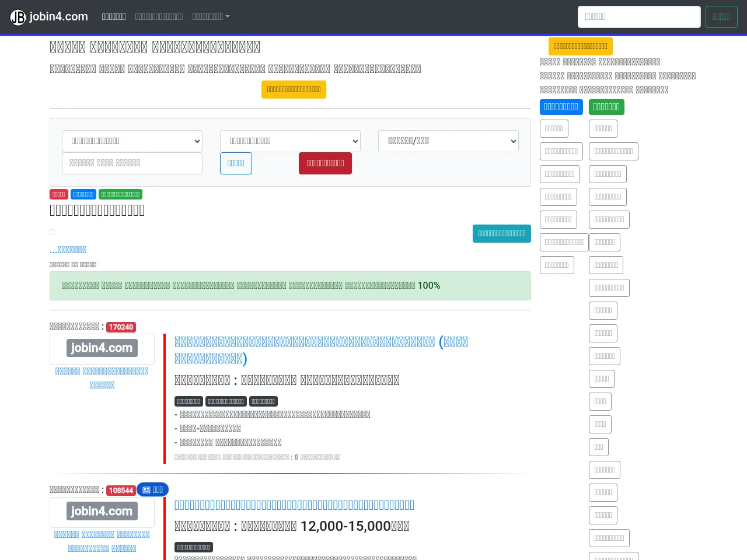Click the red 170240 job number badge
This screenshot has width=747, height=560.
coord(121,327)
